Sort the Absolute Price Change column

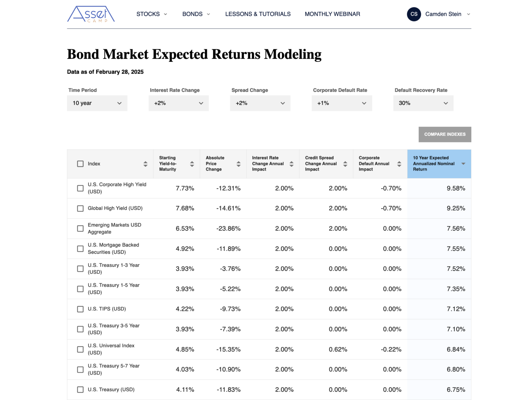(x=238, y=164)
